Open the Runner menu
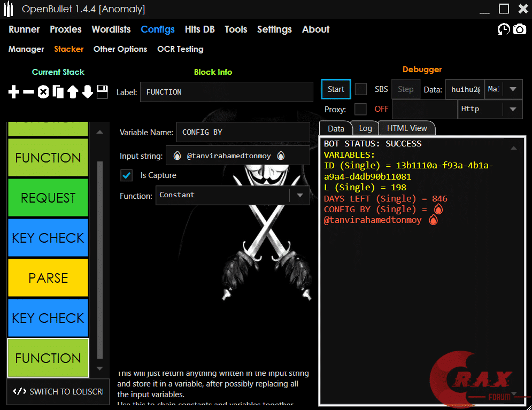The width and height of the screenshot is (532, 410). point(24,29)
